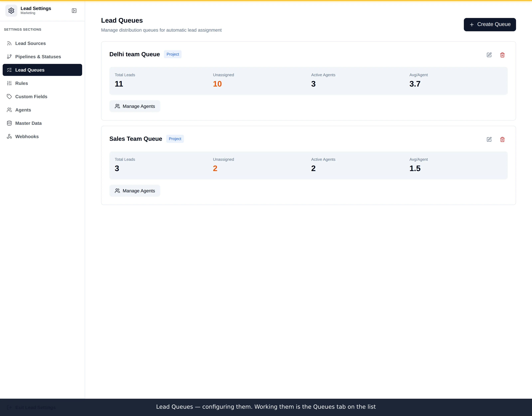Screen dimensions: 532x416
Task: Click the Sales Team Queue title
Action: click(136, 139)
